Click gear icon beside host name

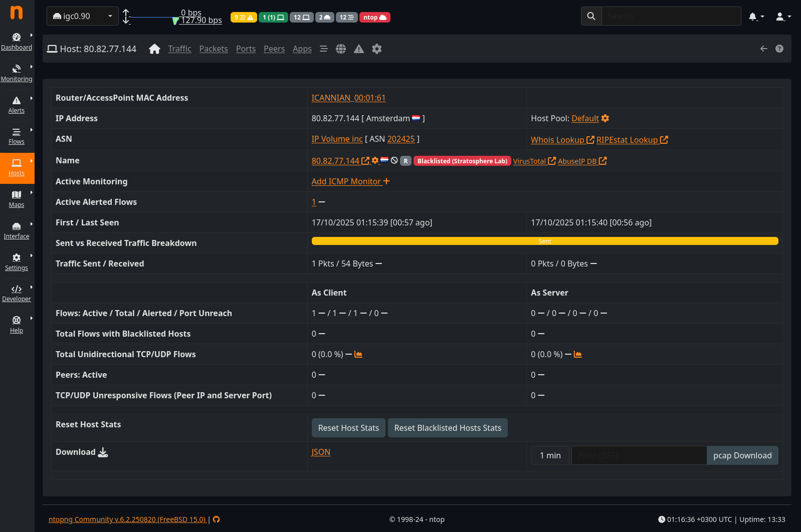tap(375, 160)
